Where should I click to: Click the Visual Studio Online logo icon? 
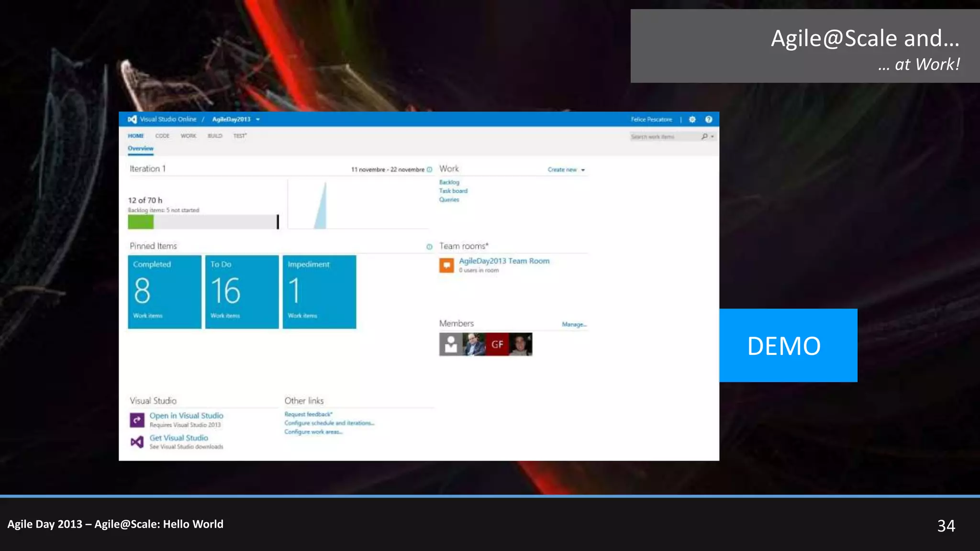(132, 120)
